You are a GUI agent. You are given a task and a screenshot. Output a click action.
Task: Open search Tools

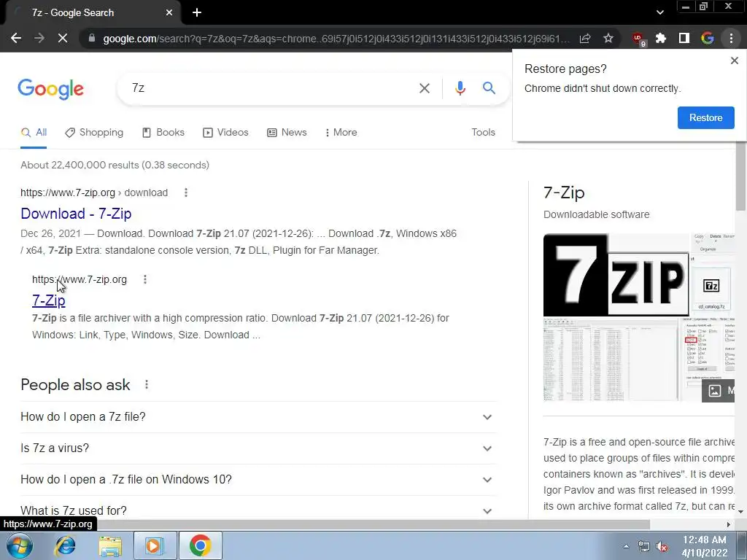pyautogui.click(x=483, y=133)
